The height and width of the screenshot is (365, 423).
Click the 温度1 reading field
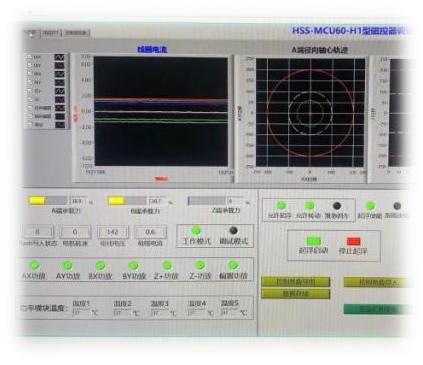pyautogui.click(x=81, y=313)
